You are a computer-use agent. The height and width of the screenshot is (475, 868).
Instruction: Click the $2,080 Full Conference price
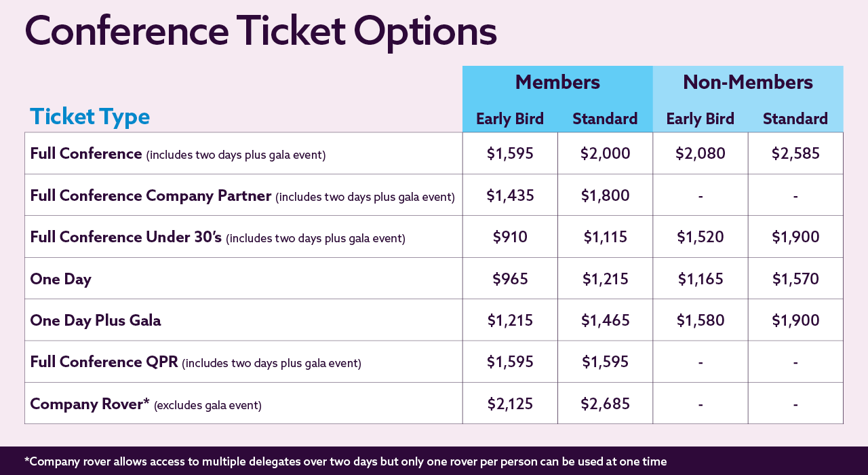click(701, 153)
